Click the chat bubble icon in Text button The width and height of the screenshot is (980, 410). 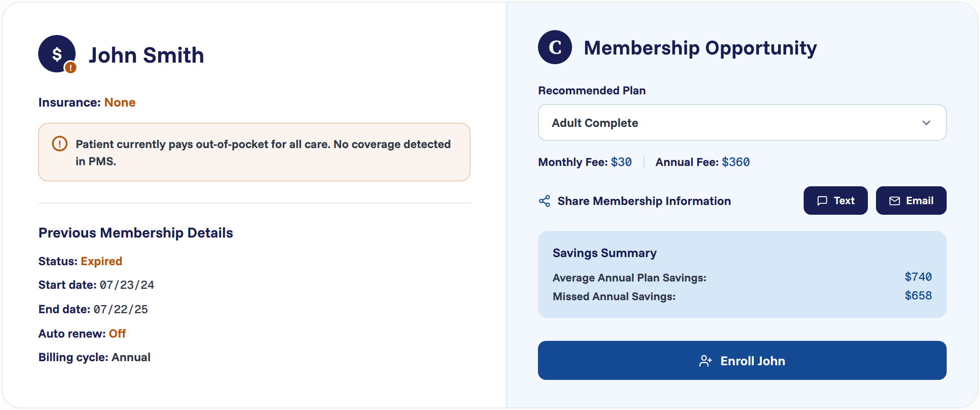point(822,201)
